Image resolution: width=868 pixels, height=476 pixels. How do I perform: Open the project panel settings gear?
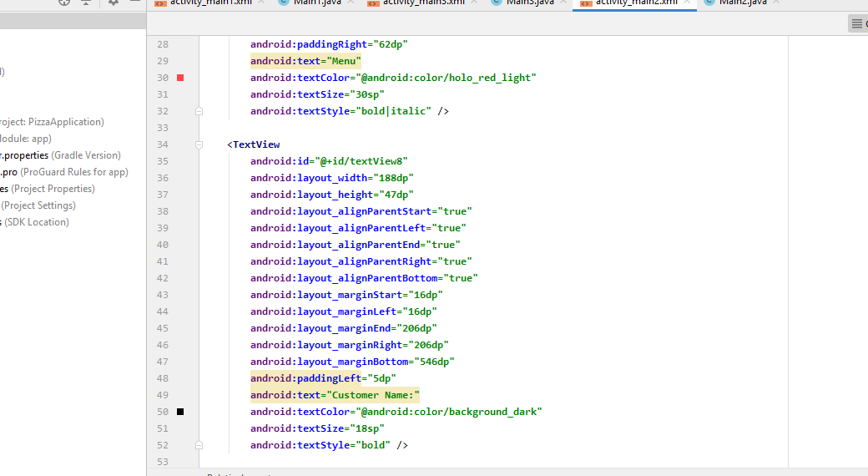(113, 3)
